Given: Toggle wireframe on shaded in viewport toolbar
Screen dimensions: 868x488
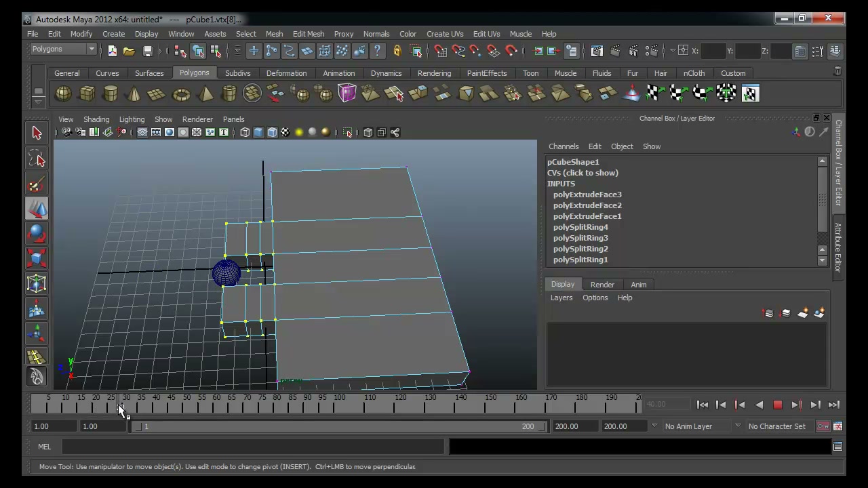Looking at the screenshot, I should pyautogui.click(x=272, y=132).
